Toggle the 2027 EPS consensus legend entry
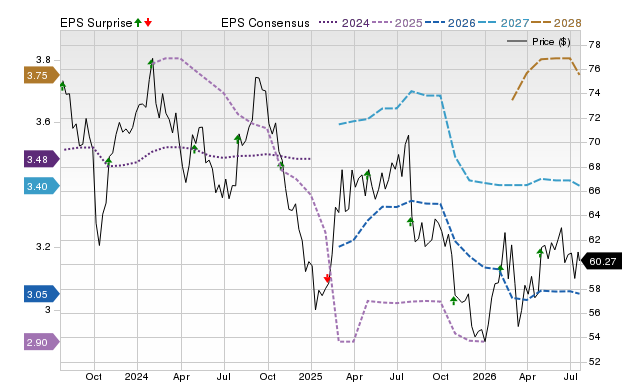Viewport: 640px width, 382px height. [x=503, y=23]
